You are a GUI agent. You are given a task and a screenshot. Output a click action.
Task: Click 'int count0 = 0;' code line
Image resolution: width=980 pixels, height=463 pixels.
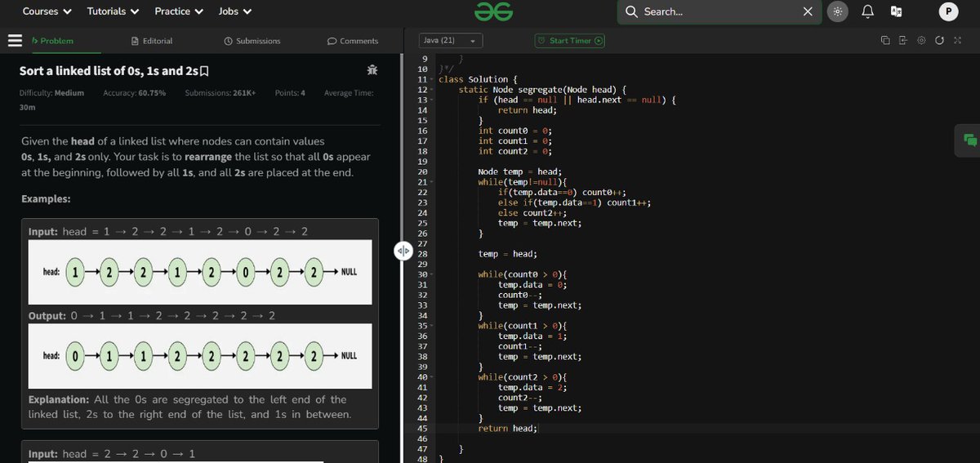(x=514, y=131)
